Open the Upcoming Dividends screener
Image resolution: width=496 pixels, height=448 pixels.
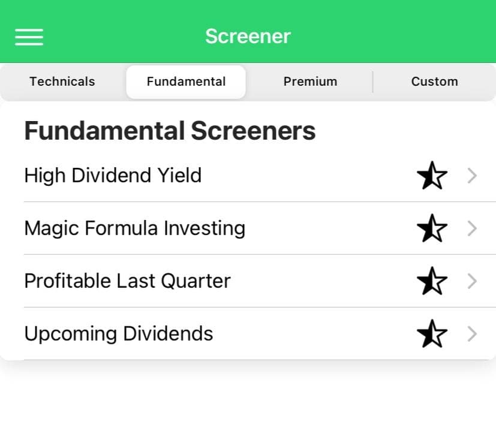(118, 333)
